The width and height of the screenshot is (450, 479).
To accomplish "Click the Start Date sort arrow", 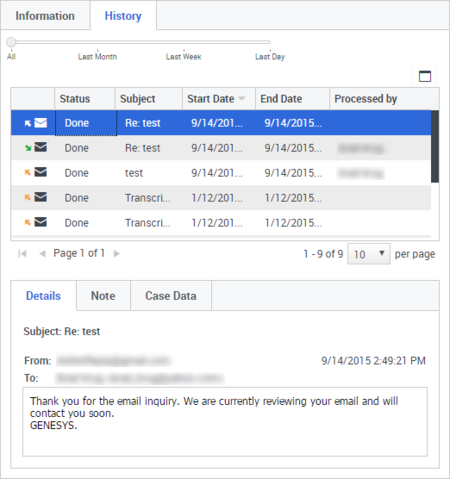I will pyautogui.click(x=242, y=98).
